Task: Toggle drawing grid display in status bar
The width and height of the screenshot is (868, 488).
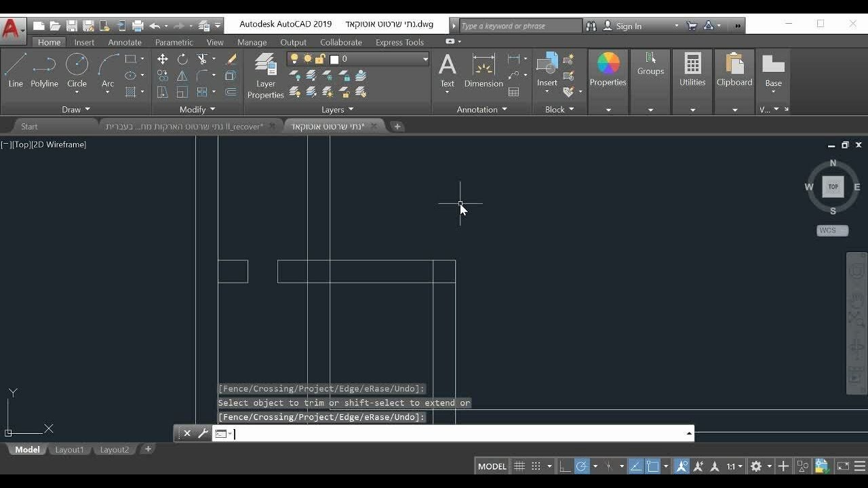Action: (x=519, y=466)
